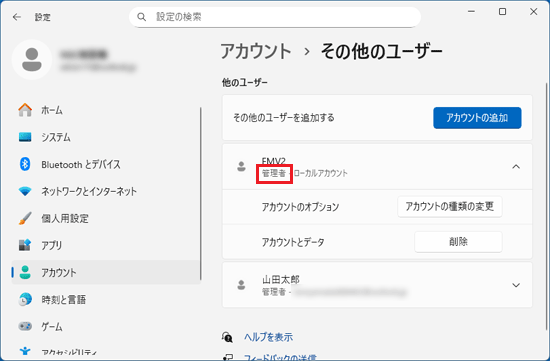The width and height of the screenshot is (550, 361).
Task: Click the 設定の検索 search field
Action: 275,17
